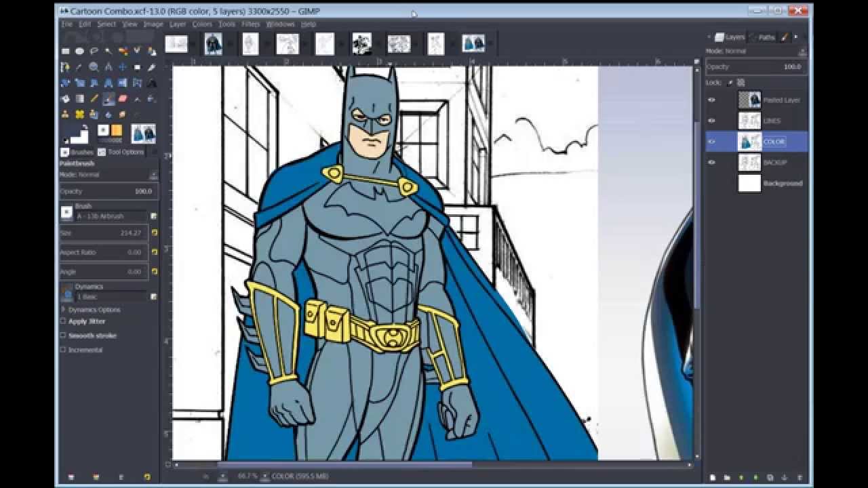
Task: Switch to Tool Options tab
Action: click(x=121, y=152)
